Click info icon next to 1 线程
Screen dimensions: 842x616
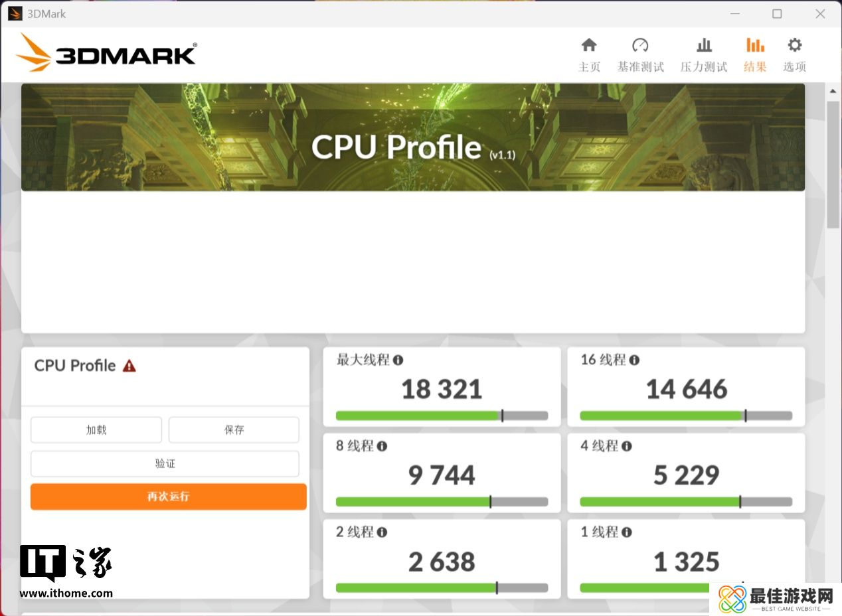(x=626, y=532)
